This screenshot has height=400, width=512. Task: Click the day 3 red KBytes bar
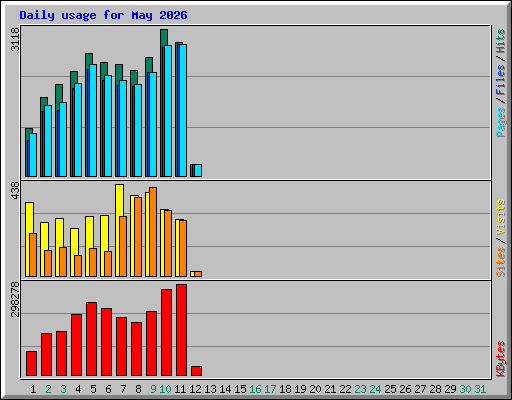[61, 354]
